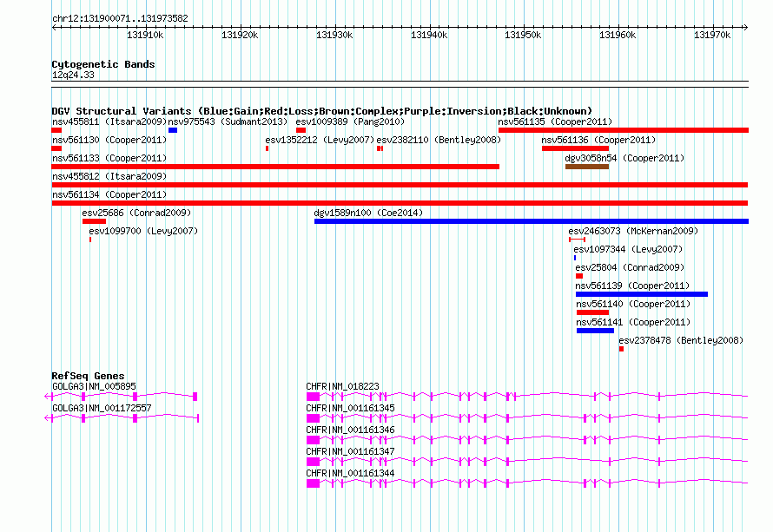The height and width of the screenshot is (532, 773).
Task: Click the 131910k ruler tick label
Action: tap(145, 35)
